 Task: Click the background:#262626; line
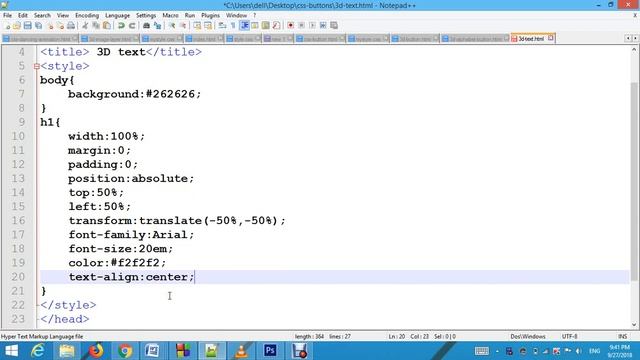click(x=135, y=94)
